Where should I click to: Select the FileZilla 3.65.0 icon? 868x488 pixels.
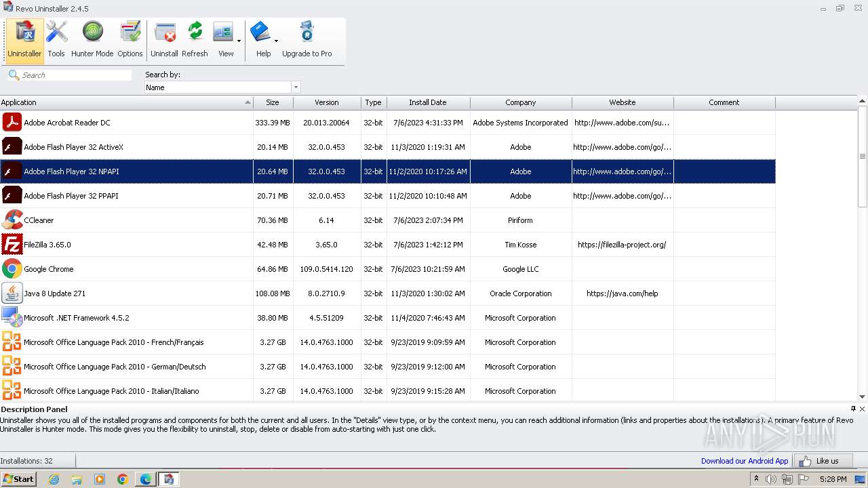[x=12, y=245]
